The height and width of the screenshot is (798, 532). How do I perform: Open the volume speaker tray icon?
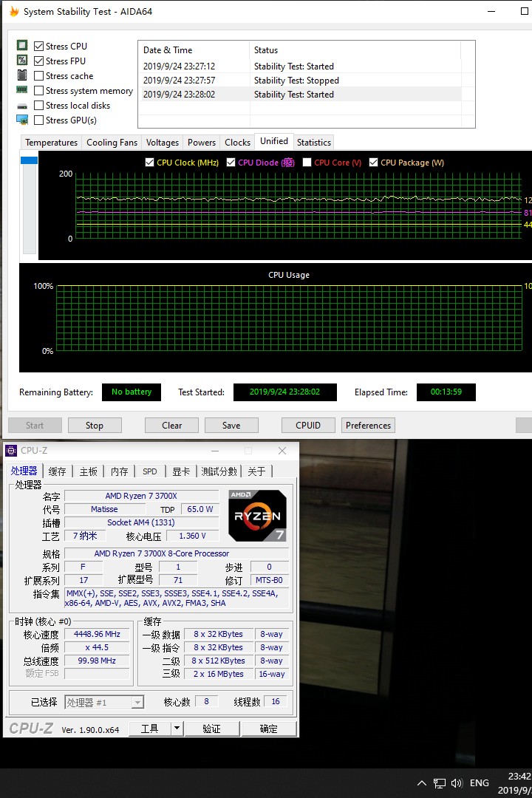pos(457,783)
